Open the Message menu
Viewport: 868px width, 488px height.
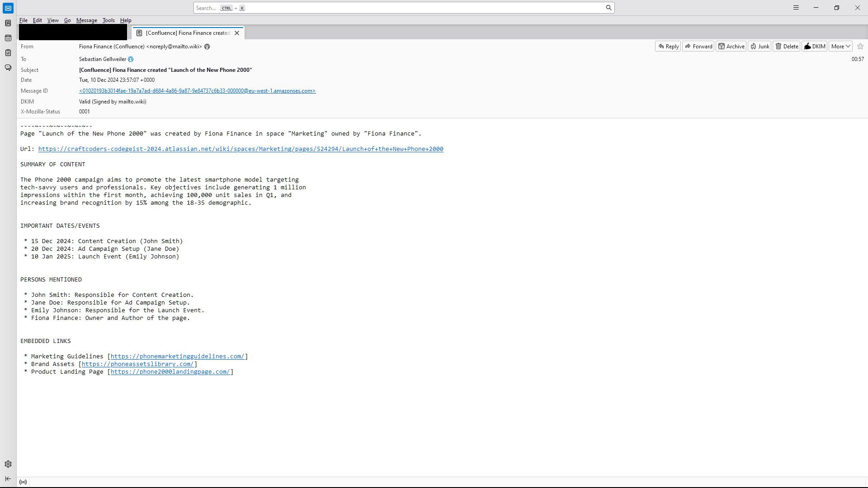tap(86, 20)
